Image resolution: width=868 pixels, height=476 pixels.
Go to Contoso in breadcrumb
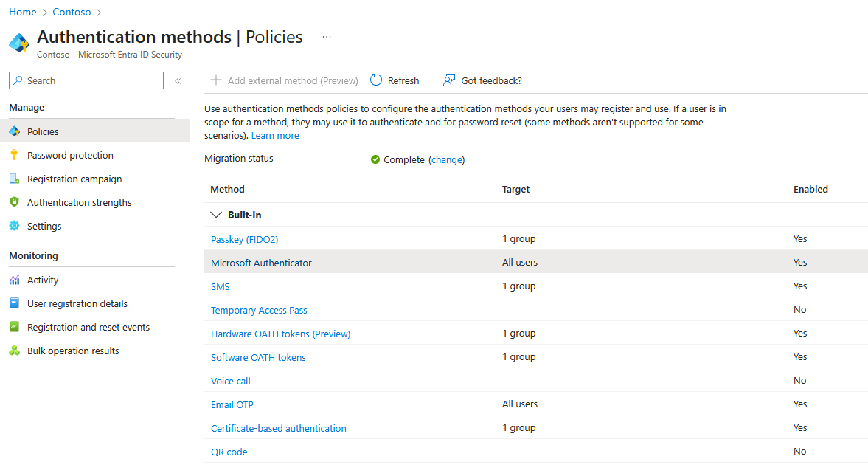point(72,12)
